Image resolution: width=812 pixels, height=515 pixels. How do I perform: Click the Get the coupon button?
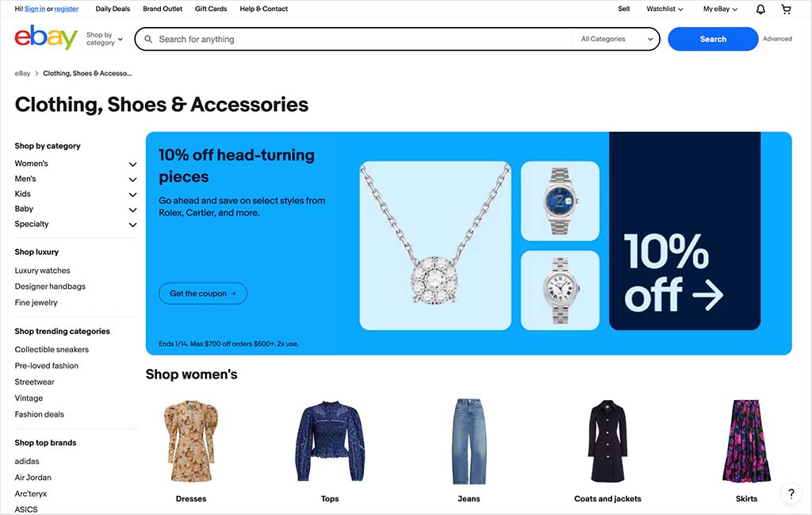(x=203, y=294)
